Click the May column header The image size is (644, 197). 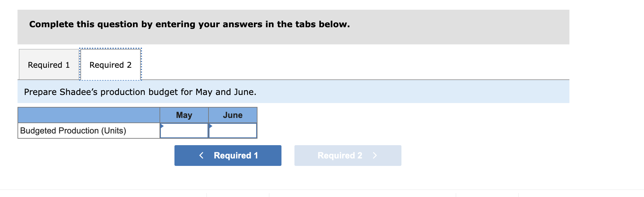click(184, 115)
